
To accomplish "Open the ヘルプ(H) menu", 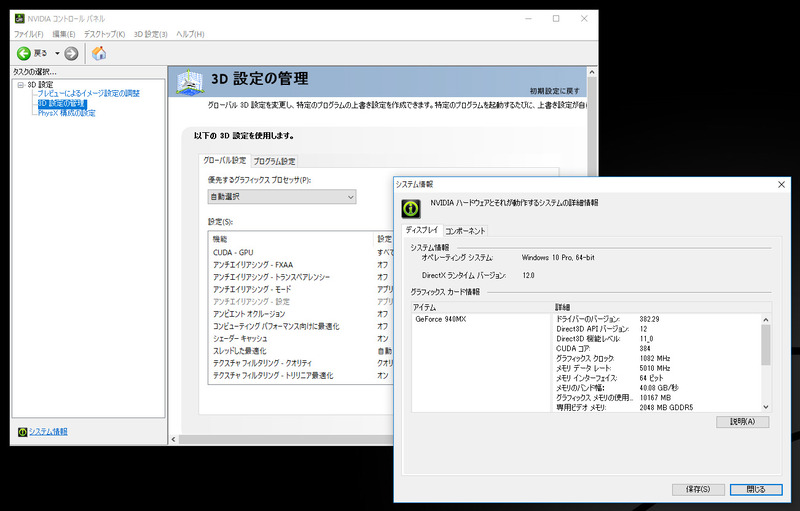I will 190,34.
